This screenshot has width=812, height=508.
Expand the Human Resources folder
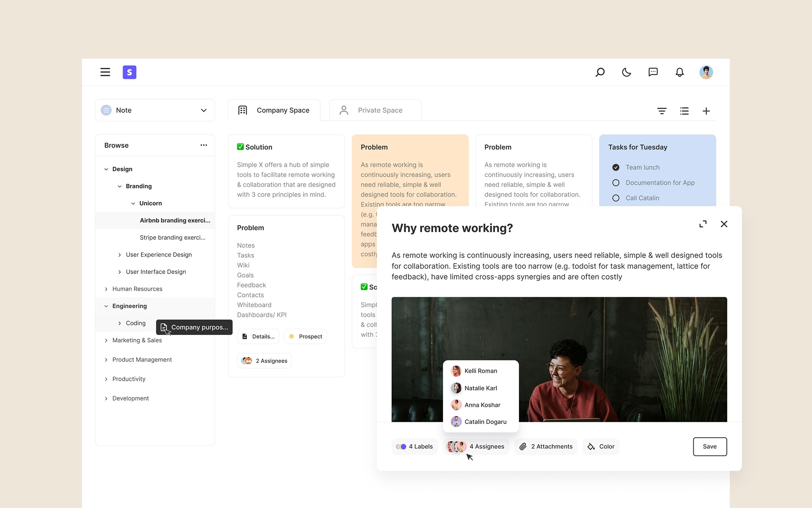tap(106, 289)
